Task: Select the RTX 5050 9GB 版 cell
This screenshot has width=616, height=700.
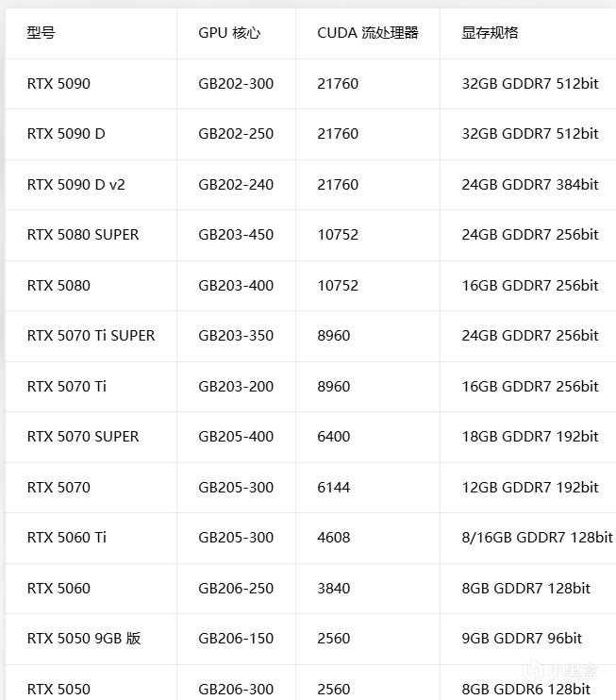Action: pyautogui.click(x=84, y=638)
